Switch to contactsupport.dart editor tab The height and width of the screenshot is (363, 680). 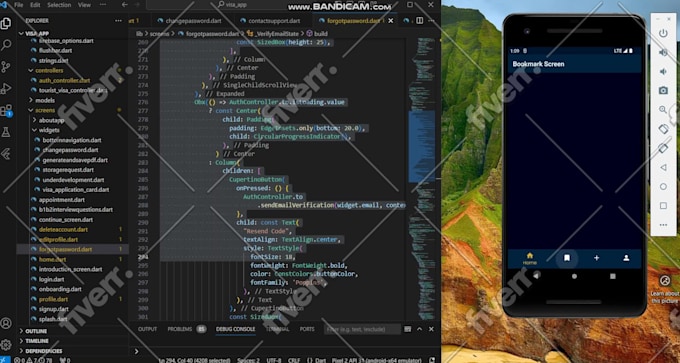point(274,20)
